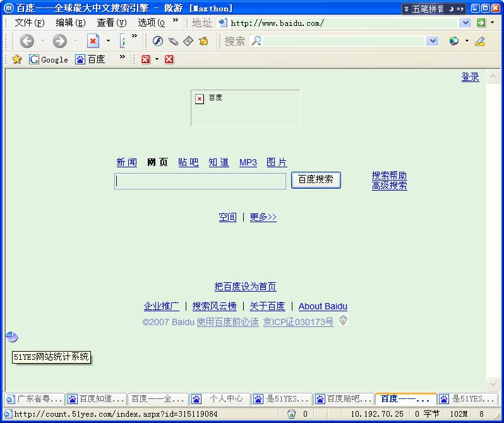Click the diamond-shaped tag toolbar icon
Image resolution: width=504 pixels, height=423 pixels.
coord(188,41)
